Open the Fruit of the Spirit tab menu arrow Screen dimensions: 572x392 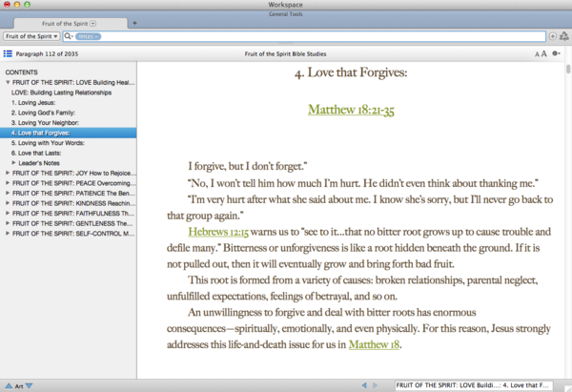coord(93,23)
